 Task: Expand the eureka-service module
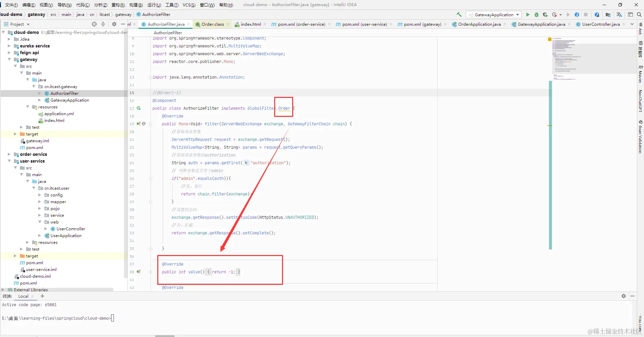coord(9,46)
